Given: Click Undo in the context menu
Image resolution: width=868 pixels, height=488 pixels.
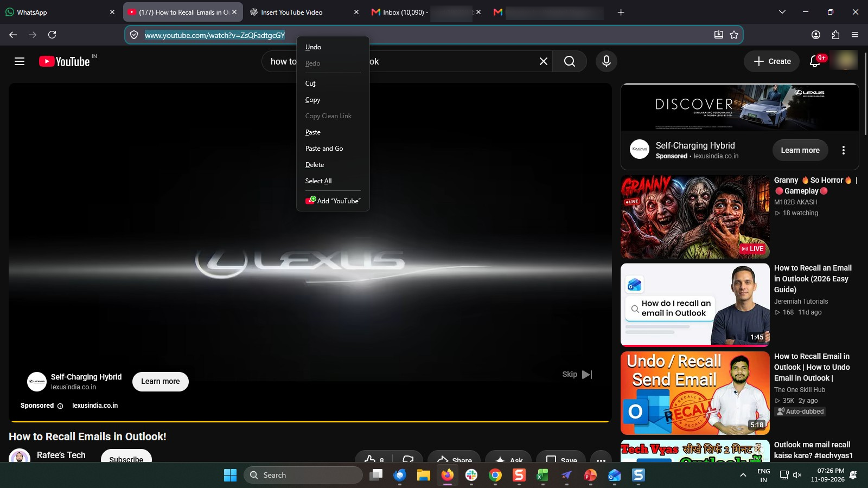Looking at the screenshot, I should tap(333, 47).
